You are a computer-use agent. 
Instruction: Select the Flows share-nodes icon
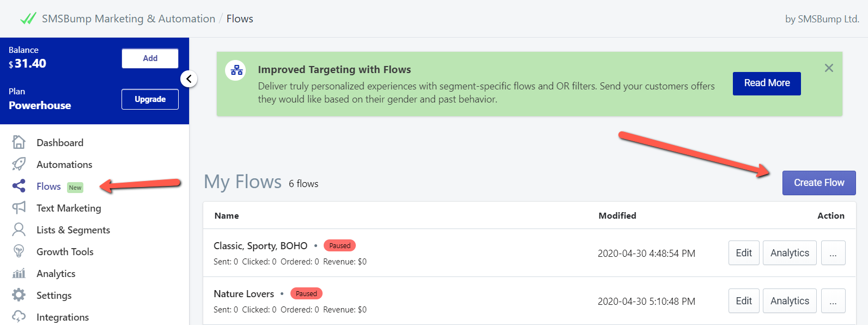point(19,186)
